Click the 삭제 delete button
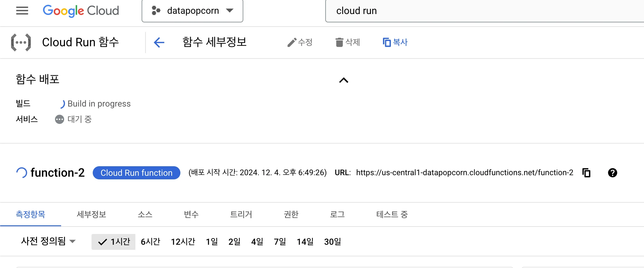 click(x=348, y=42)
